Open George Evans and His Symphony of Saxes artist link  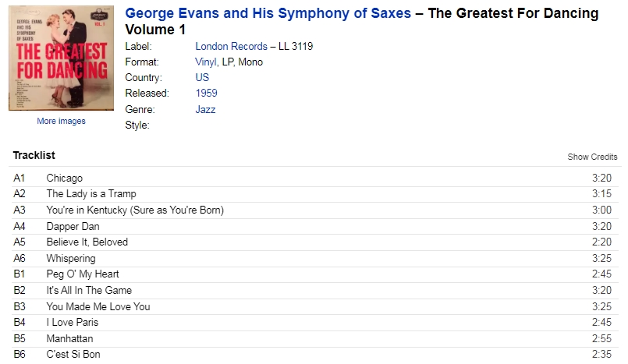pyautogui.click(x=268, y=13)
